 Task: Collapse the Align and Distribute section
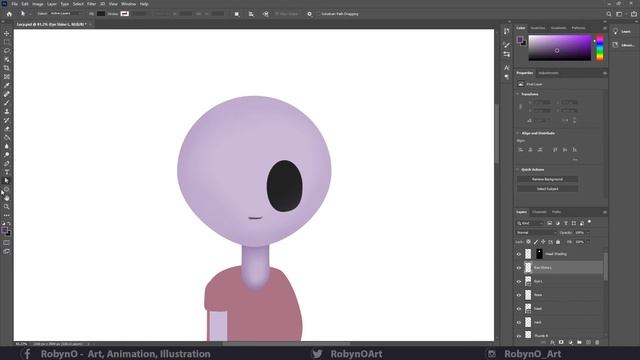click(518, 133)
